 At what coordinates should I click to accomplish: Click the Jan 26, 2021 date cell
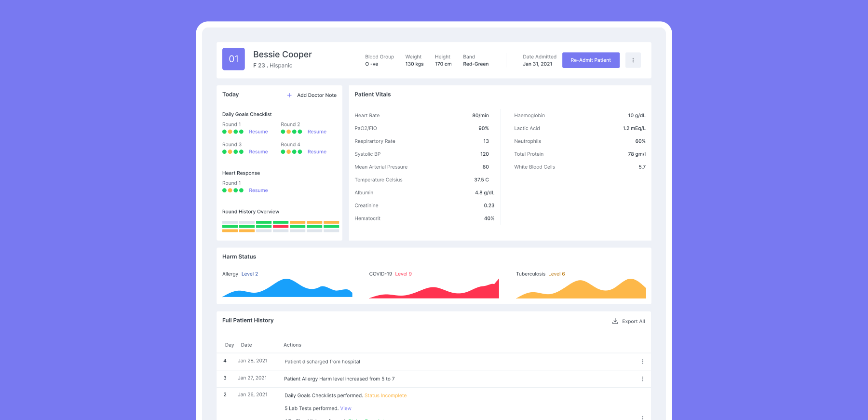[x=253, y=394]
